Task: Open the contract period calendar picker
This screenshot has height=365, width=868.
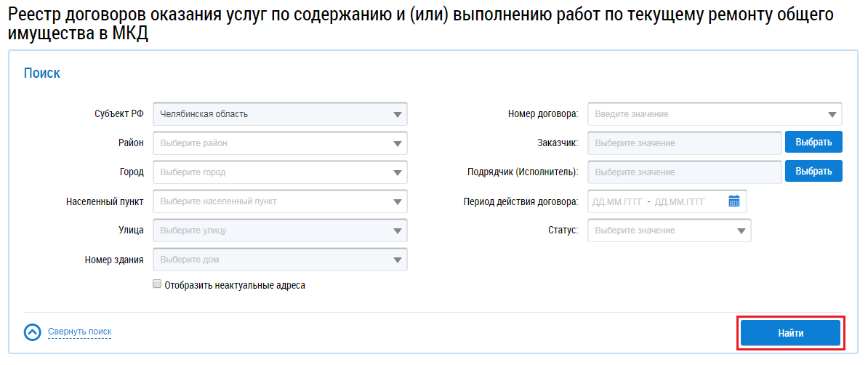Action: tap(734, 201)
